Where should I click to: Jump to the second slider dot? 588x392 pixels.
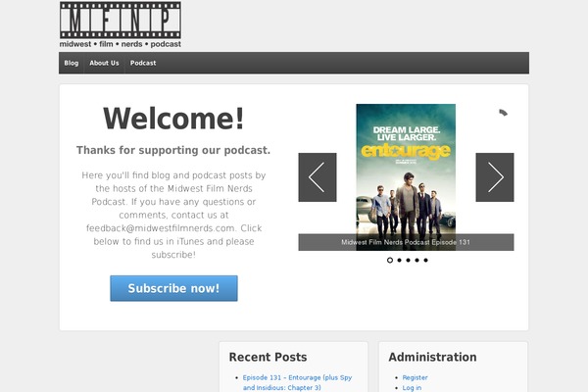399,260
